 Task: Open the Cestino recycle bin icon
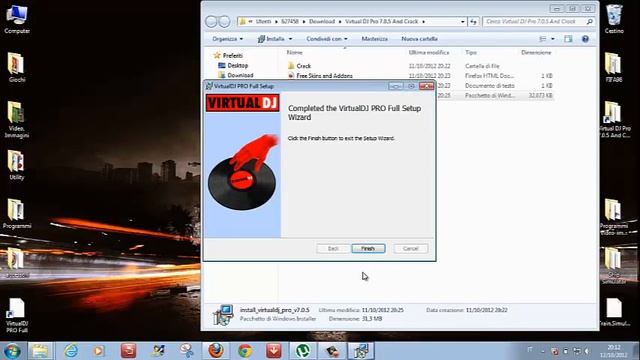(614, 19)
